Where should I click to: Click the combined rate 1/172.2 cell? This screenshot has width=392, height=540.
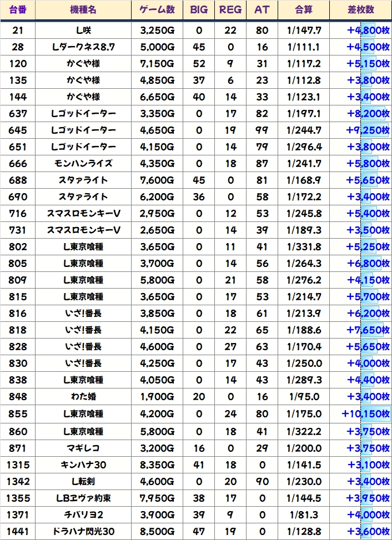point(304,196)
